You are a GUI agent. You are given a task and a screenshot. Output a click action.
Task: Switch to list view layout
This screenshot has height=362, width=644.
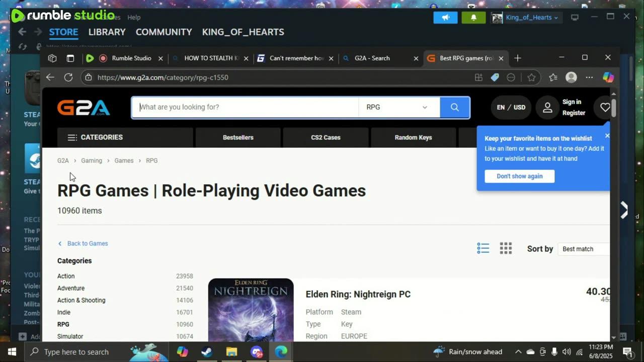[483, 248]
